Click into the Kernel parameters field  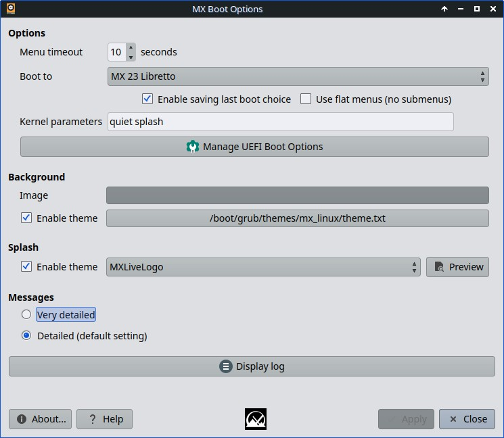(280, 122)
